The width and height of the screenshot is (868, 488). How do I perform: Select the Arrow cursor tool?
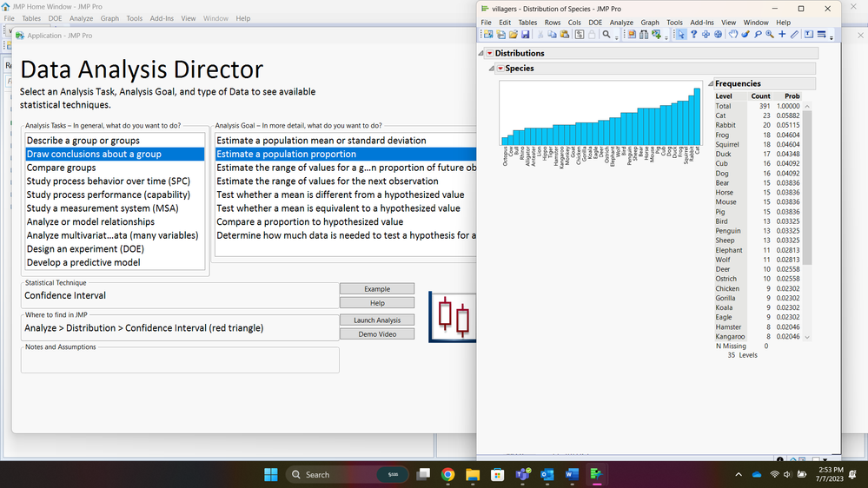pos(681,35)
